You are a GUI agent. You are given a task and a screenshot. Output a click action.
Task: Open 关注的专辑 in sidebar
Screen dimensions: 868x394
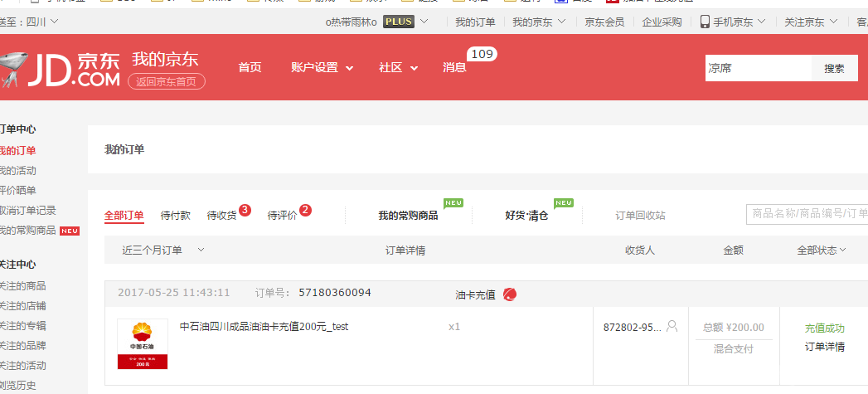pyautogui.click(x=22, y=326)
